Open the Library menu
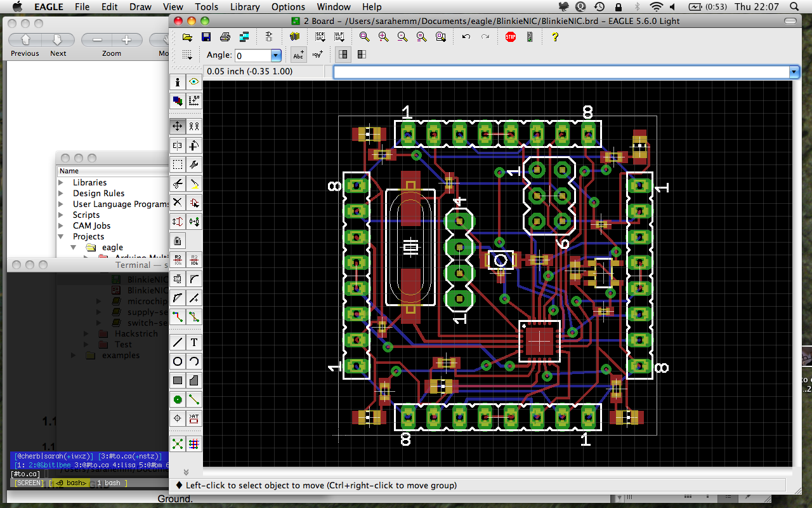The height and width of the screenshot is (508, 812). coord(245,7)
